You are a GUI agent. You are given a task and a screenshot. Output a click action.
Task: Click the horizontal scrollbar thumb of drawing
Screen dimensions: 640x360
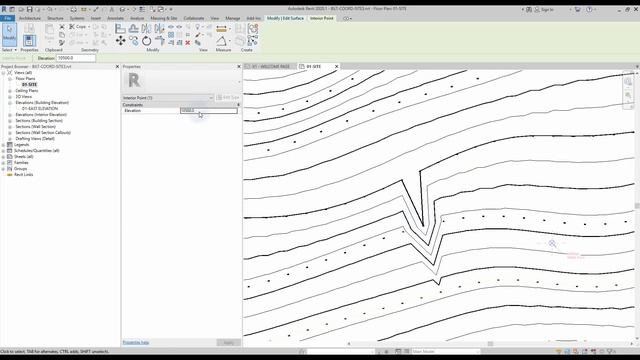[x=490, y=344]
